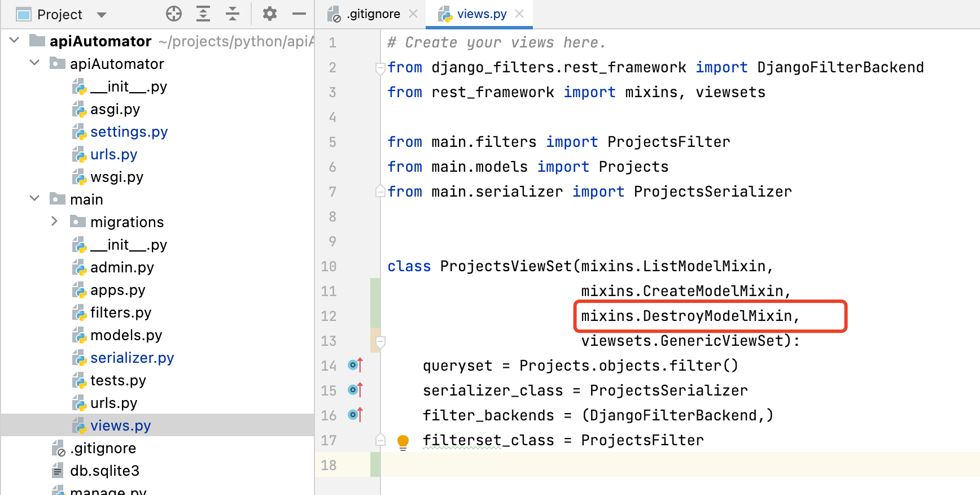980x495 pixels.
Task: Click the locate/select opened file target icon
Action: (x=174, y=14)
